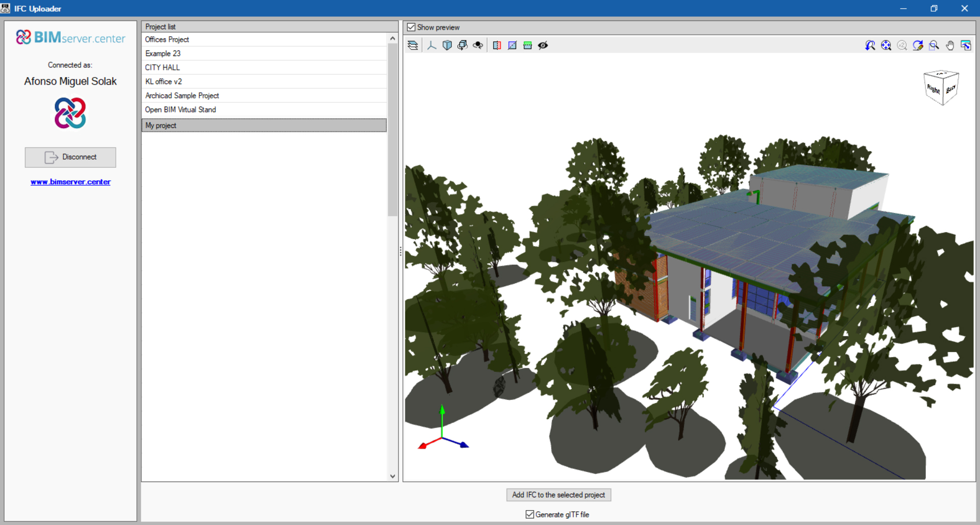Image resolution: width=980 pixels, height=525 pixels.
Task: Collapse the project list panel divider
Action: pos(400,251)
